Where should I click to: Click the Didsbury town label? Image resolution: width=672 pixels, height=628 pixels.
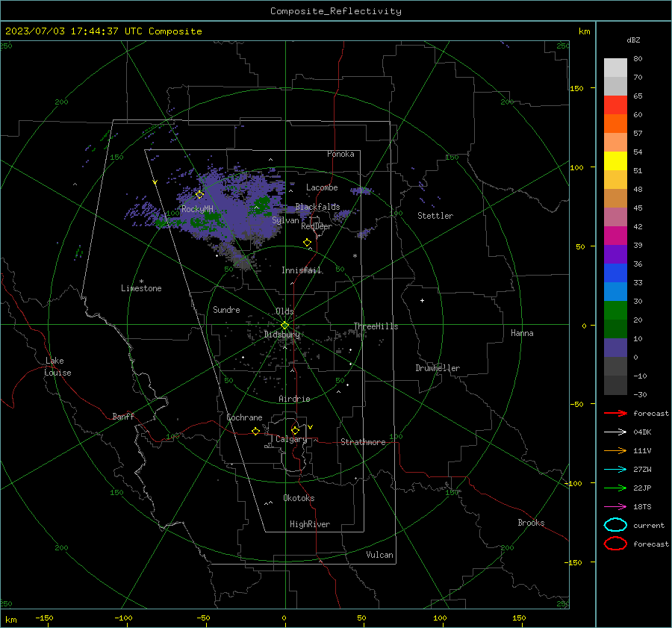[281, 335]
